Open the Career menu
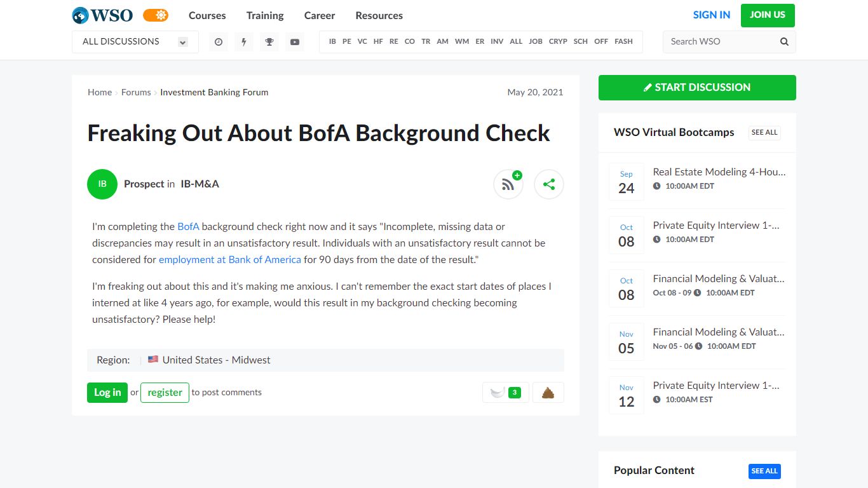 pyautogui.click(x=320, y=15)
